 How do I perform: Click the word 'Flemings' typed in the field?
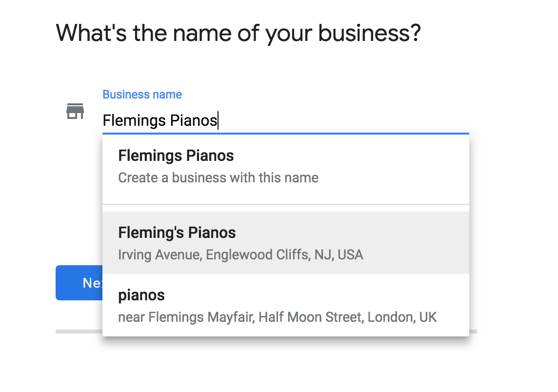(x=134, y=120)
